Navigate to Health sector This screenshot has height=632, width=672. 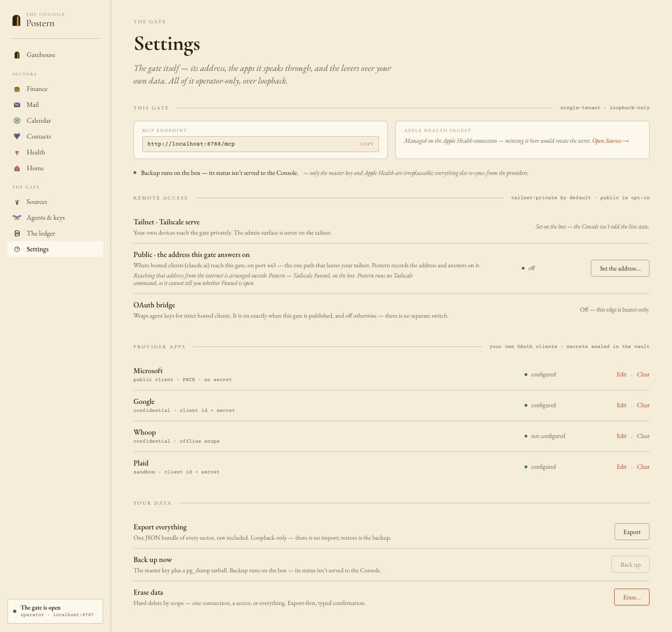click(x=55, y=153)
